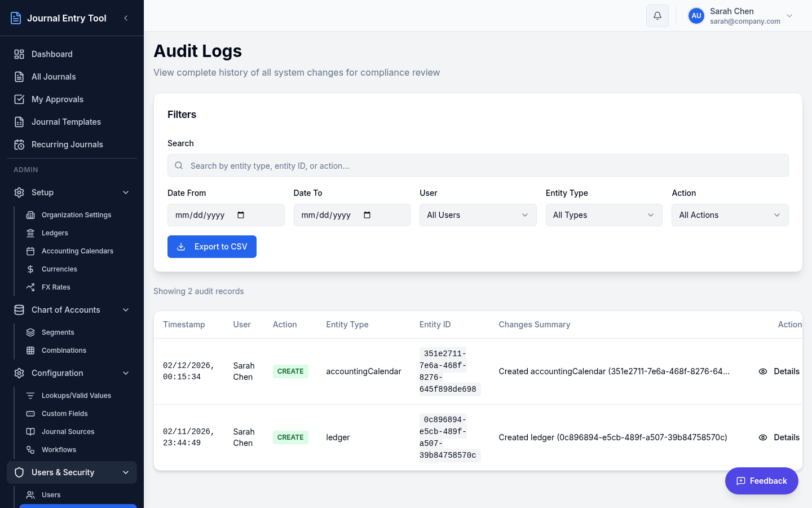
Task: Click the Users people icon
Action: [x=30, y=495]
